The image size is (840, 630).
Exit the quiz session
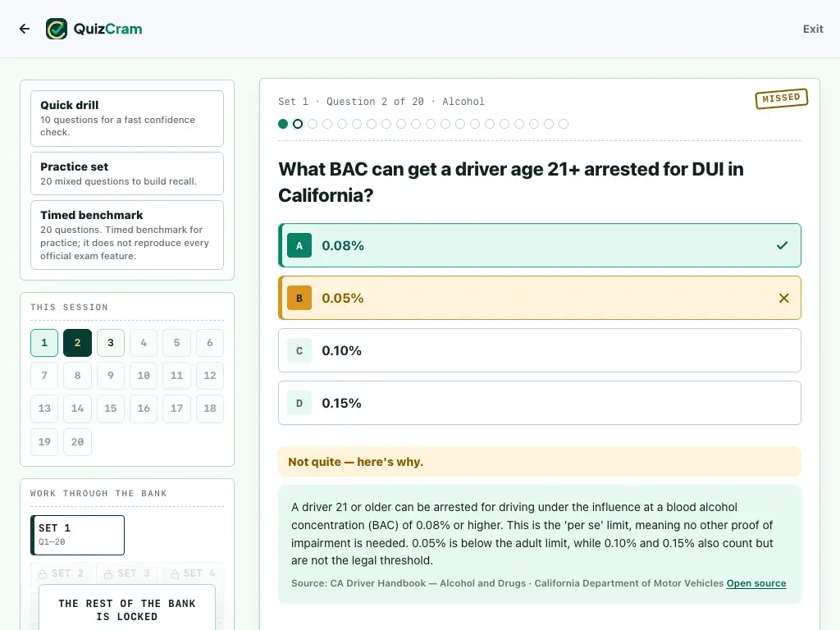coord(813,29)
